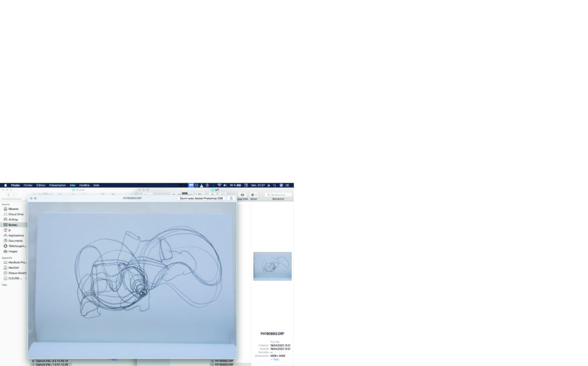
Task: Select AirDrop in the Finder sidebar
Action: pyautogui.click(x=13, y=219)
